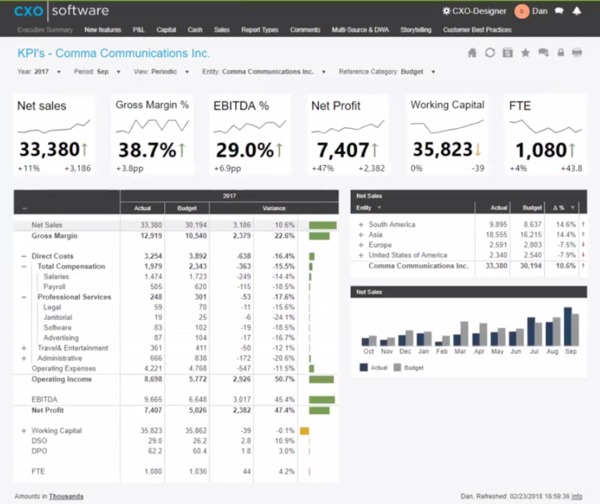Screen dimensions: 600x504
Task: Open the chat messages icon in header
Action: coord(559,11)
